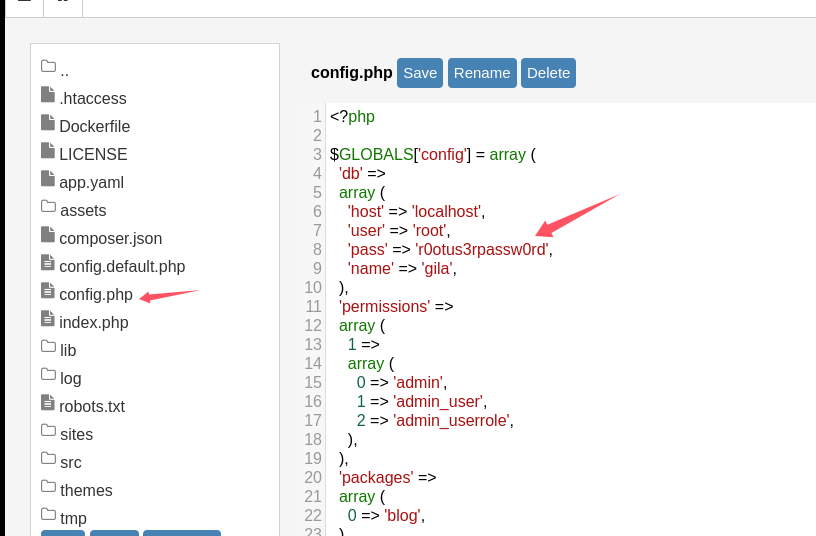Screen dimensions: 816x536
Task: Click the robots.txt document icon
Action: tap(48, 403)
